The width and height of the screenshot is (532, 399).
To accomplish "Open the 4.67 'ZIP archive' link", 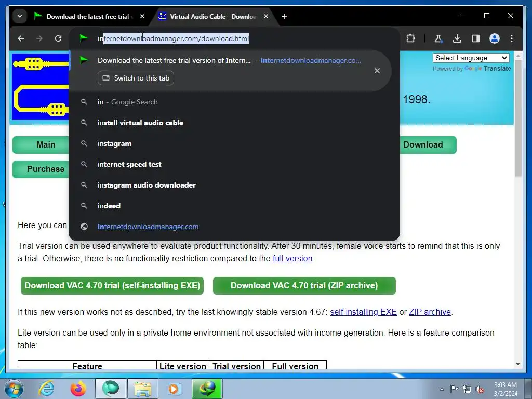I will (430, 312).
